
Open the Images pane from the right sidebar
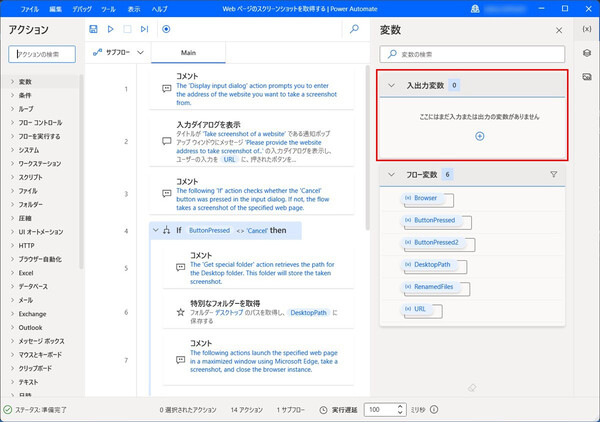(586, 76)
